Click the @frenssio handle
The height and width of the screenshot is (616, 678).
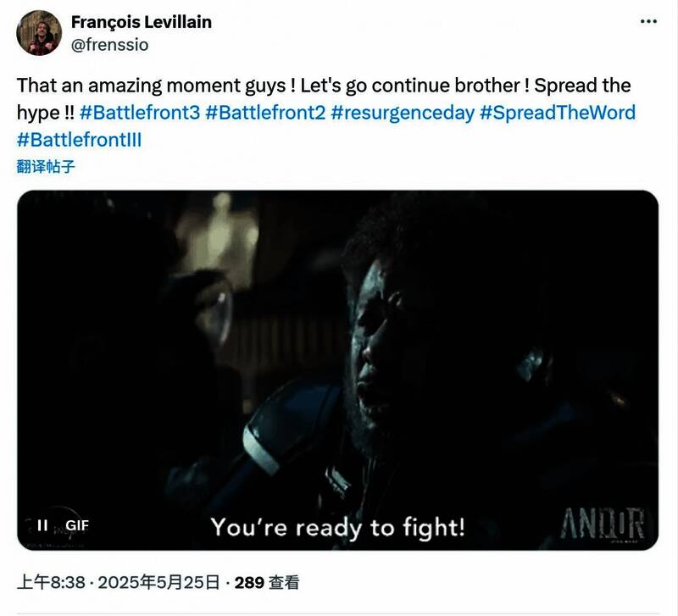click(110, 45)
